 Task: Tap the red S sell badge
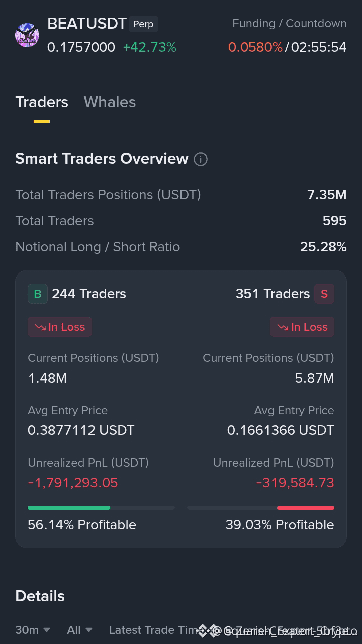[324, 294]
